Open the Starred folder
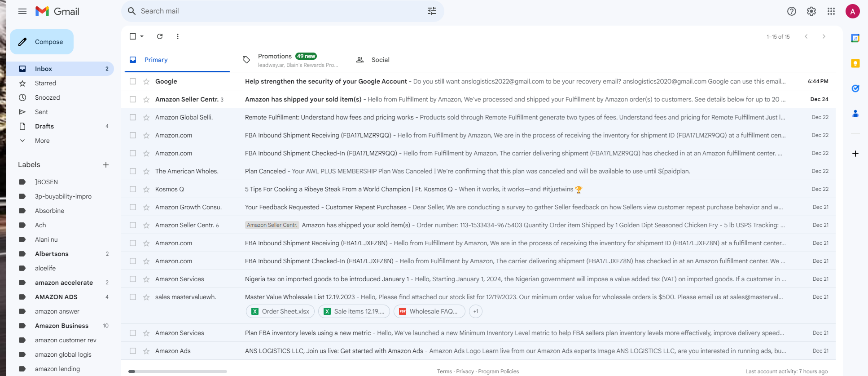This screenshot has height=376, width=868. click(x=60, y=83)
